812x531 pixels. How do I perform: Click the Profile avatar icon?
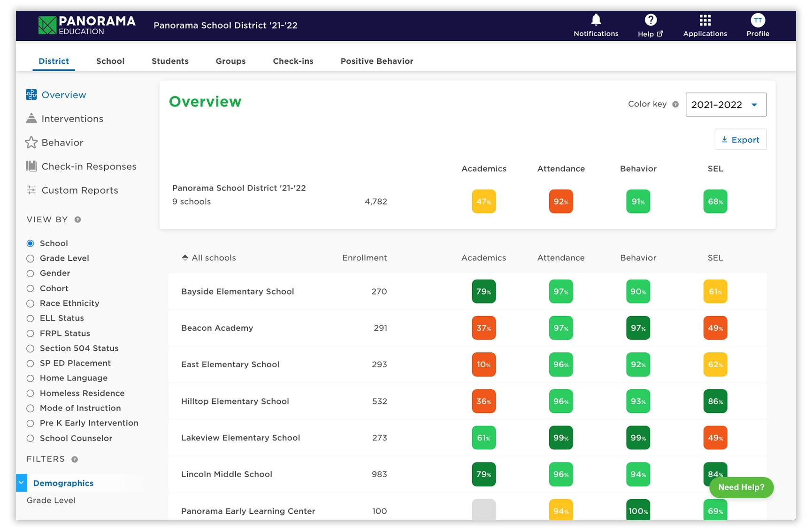(758, 20)
